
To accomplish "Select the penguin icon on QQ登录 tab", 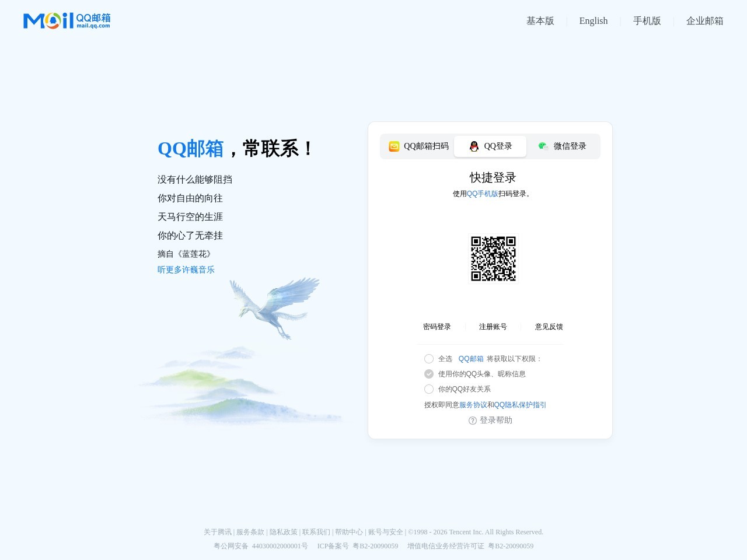I will [473, 146].
